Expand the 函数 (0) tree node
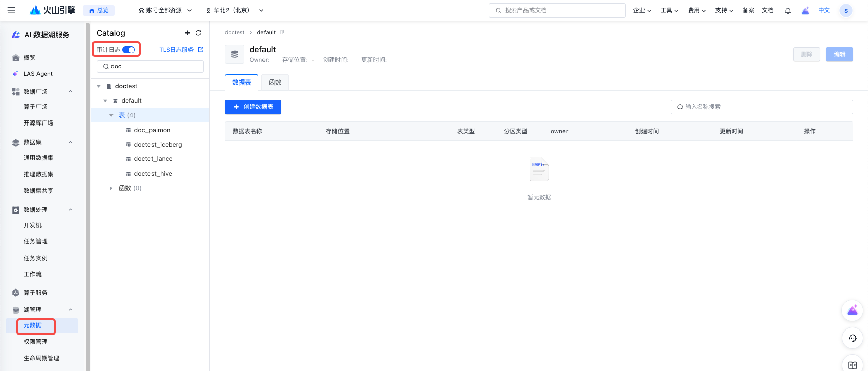This screenshot has width=868, height=371. (x=111, y=188)
